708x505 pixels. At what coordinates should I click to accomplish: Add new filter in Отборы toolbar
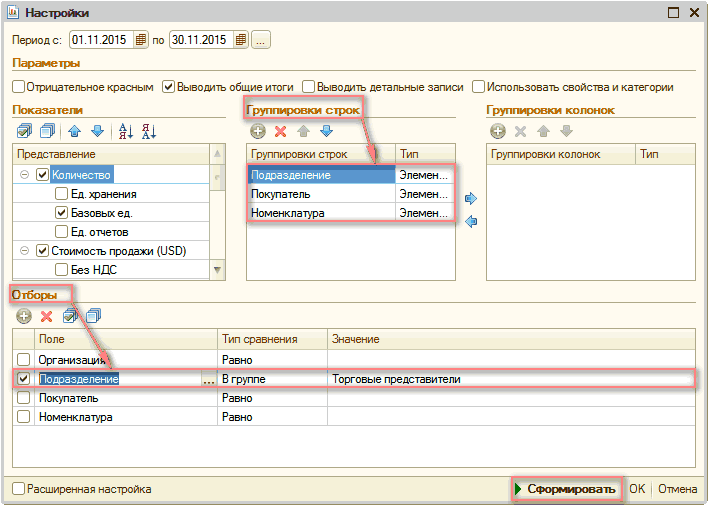point(24,316)
